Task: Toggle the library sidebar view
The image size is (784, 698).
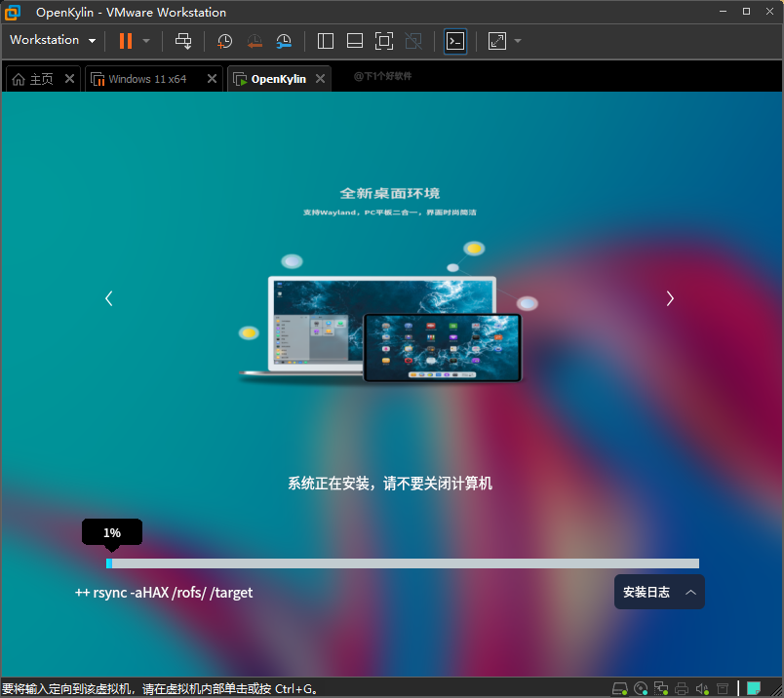Action: 326,41
